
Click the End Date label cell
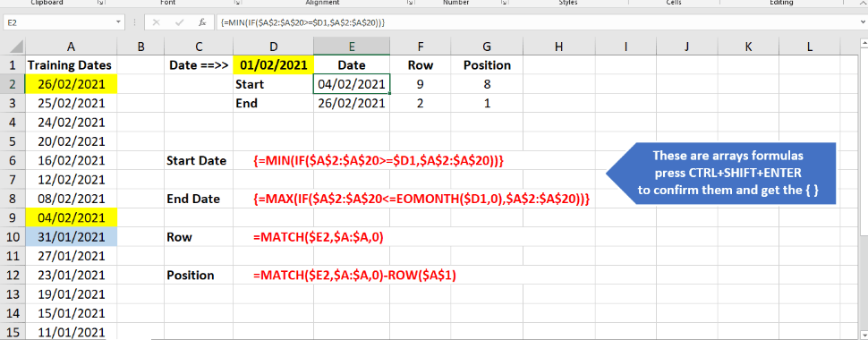click(199, 199)
